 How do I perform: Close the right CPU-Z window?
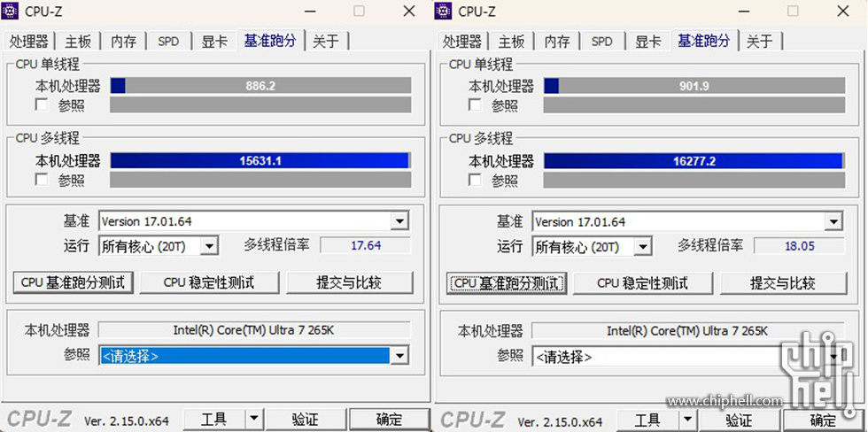pyautogui.click(x=842, y=11)
